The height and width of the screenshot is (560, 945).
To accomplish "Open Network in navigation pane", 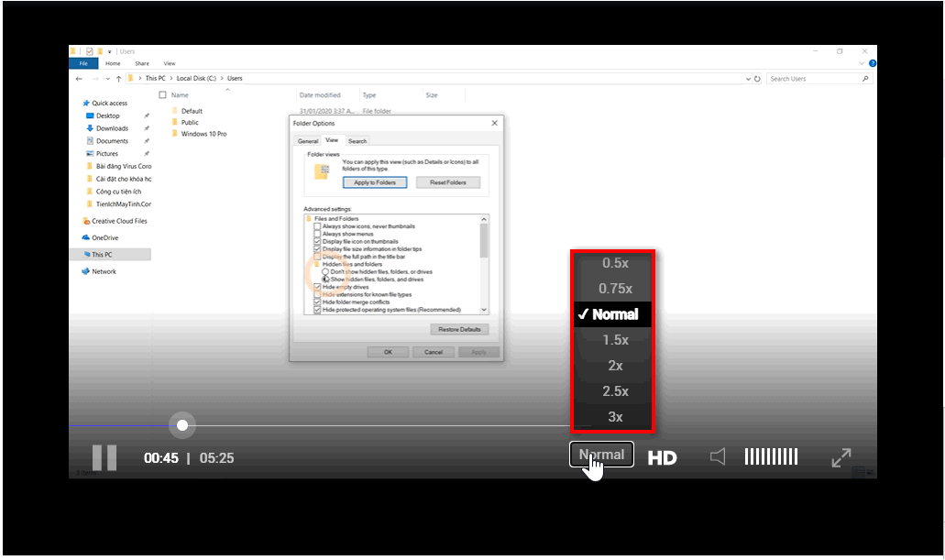I will pyautogui.click(x=104, y=271).
